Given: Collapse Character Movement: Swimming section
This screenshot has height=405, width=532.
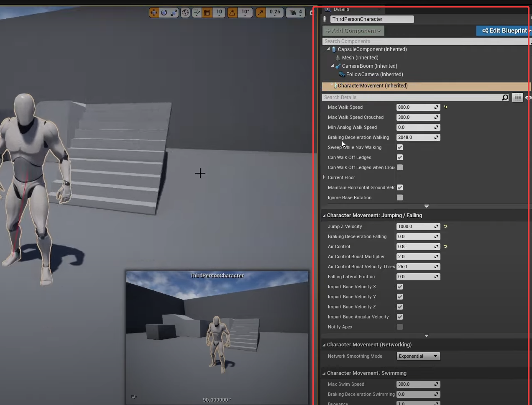Looking at the screenshot, I should (x=324, y=373).
